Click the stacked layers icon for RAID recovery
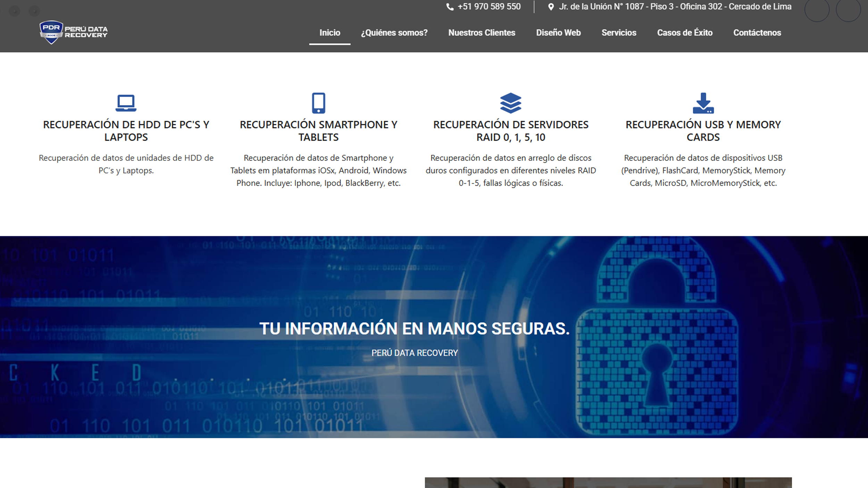The width and height of the screenshot is (868, 488). coord(510,103)
